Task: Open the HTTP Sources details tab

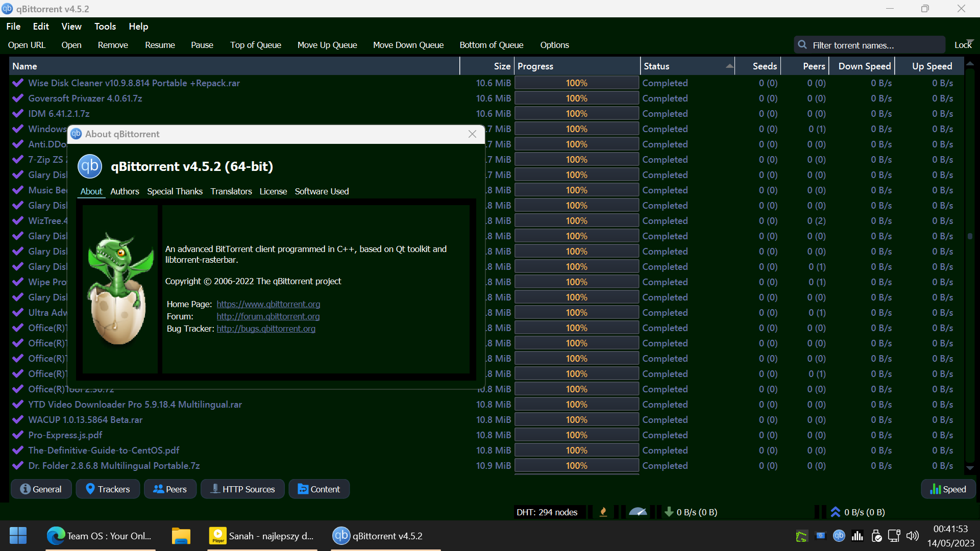Action: (243, 489)
